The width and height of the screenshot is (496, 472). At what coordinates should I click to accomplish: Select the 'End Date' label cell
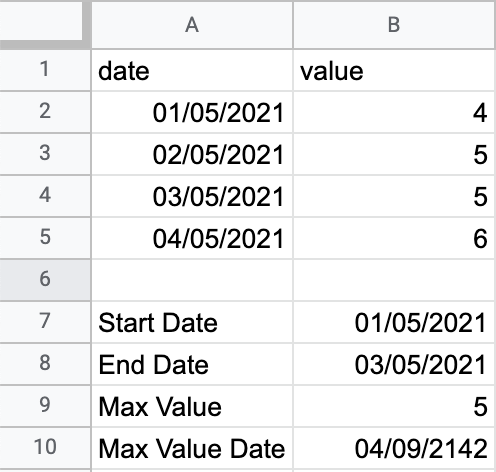click(192, 364)
